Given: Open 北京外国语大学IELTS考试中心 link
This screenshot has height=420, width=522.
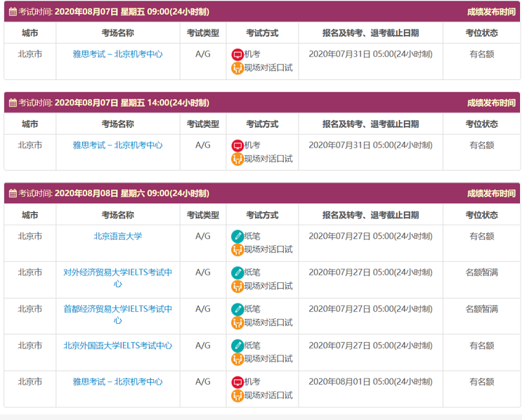Looking at the screenshot, I should (x=117, y=346).
